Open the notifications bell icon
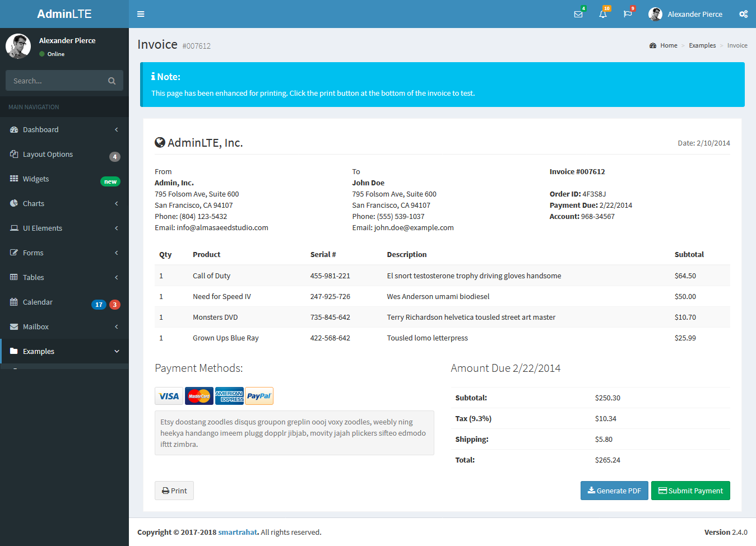 [603, 14]
